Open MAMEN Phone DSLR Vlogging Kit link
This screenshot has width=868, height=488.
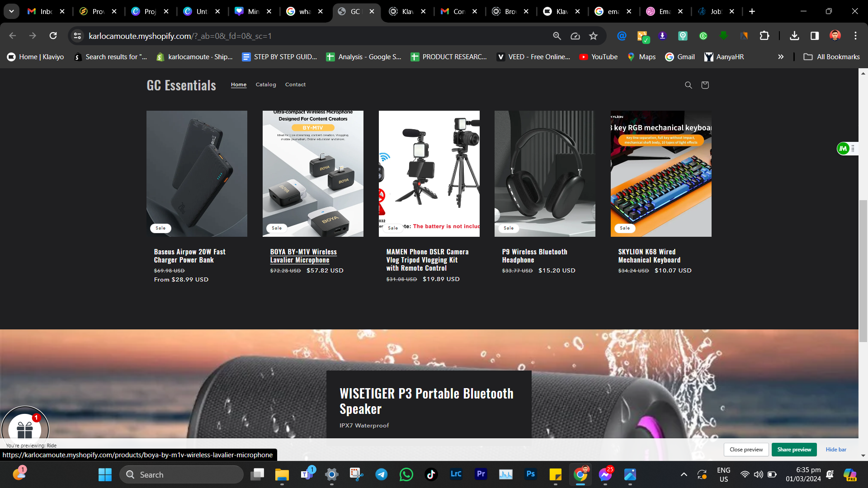tap(427, 260)
